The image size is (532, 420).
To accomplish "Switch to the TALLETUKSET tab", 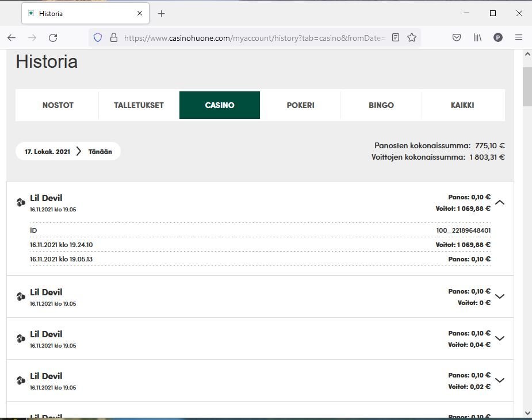I will 139,105.
